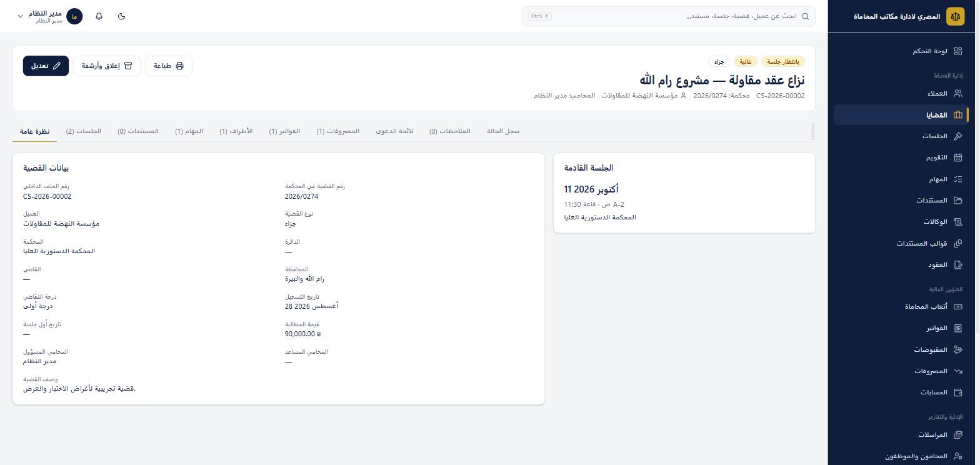
Task: Open the notifications bell icon
Action: 99,16
